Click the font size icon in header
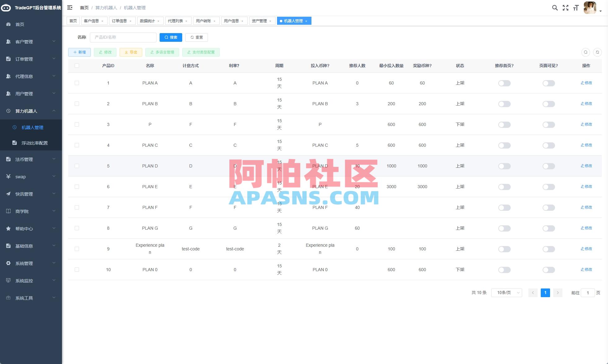Viewport: 608px width, 364px height. (x=576, y=8)
